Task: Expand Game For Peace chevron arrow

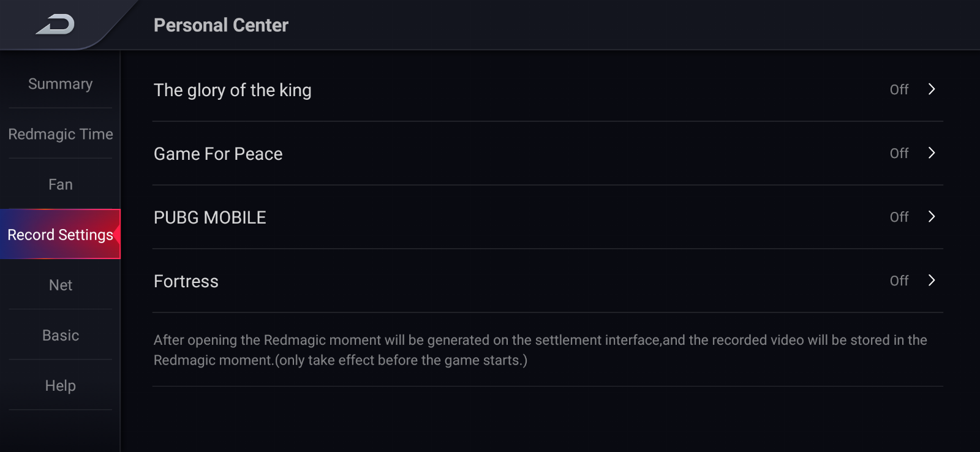Action: pyautogui.click(x=932, y=153)
